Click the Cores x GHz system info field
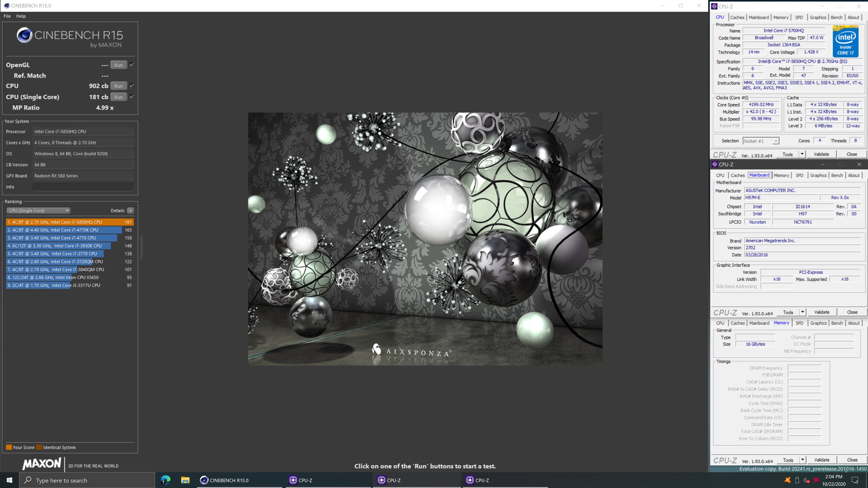This screenshot has height=488, width=868. coord(83,143)
